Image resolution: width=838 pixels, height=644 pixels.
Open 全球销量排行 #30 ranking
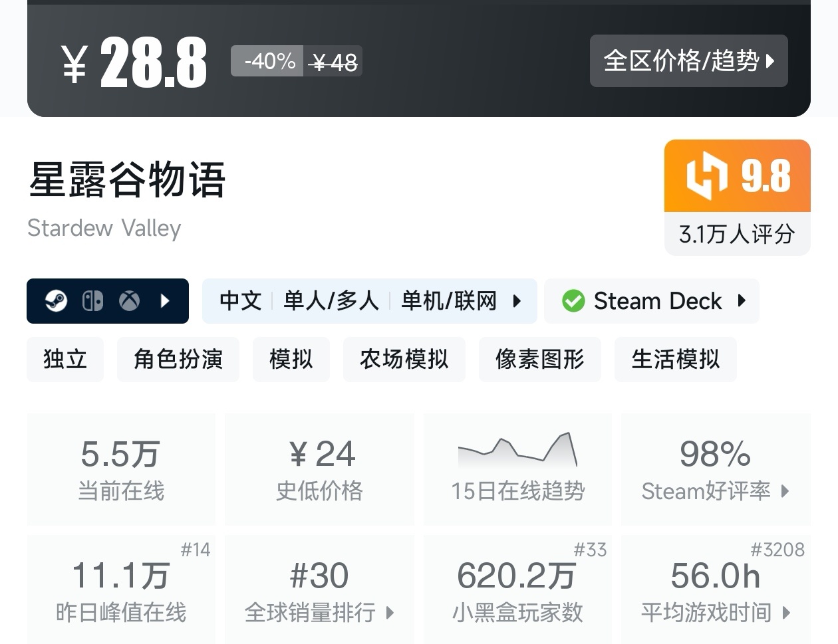(319, 590)
